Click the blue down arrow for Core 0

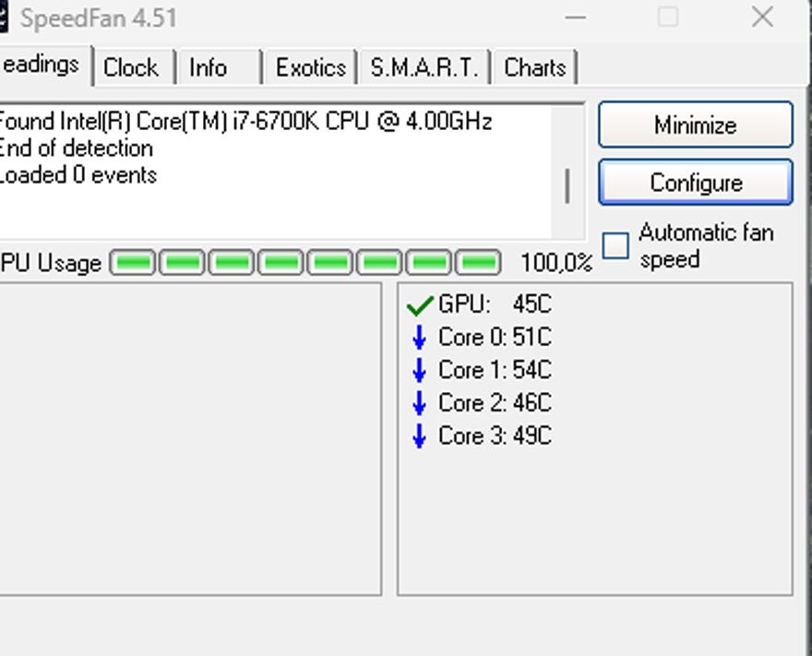[420, 338]
